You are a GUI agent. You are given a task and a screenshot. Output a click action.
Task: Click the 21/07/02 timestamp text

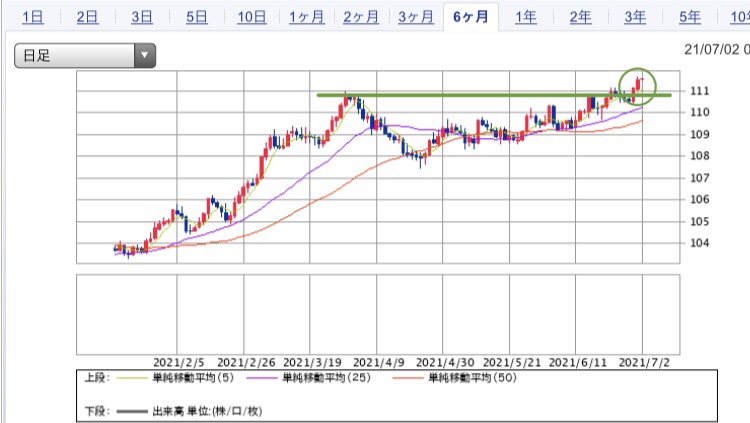coord(717,49)
